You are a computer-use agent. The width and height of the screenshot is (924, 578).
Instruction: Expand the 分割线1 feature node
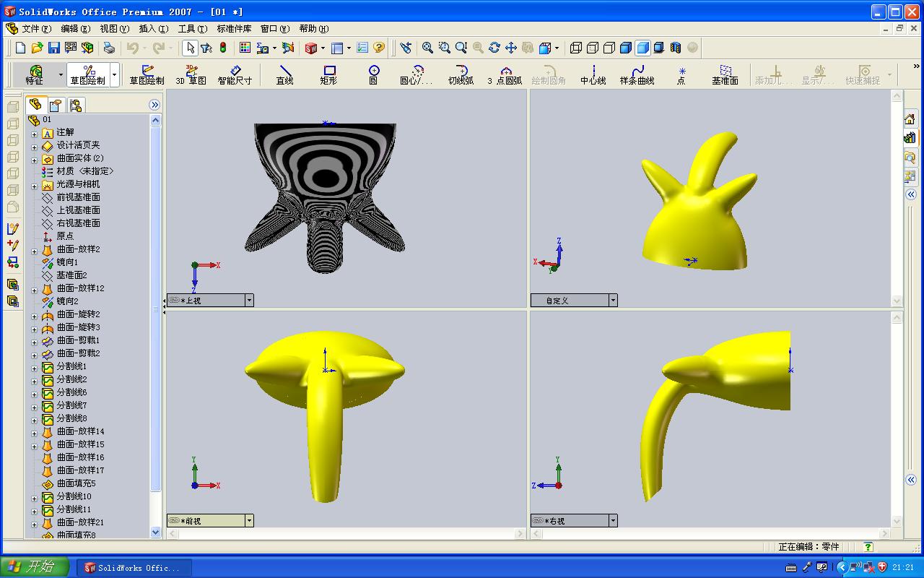coord(34,367)
